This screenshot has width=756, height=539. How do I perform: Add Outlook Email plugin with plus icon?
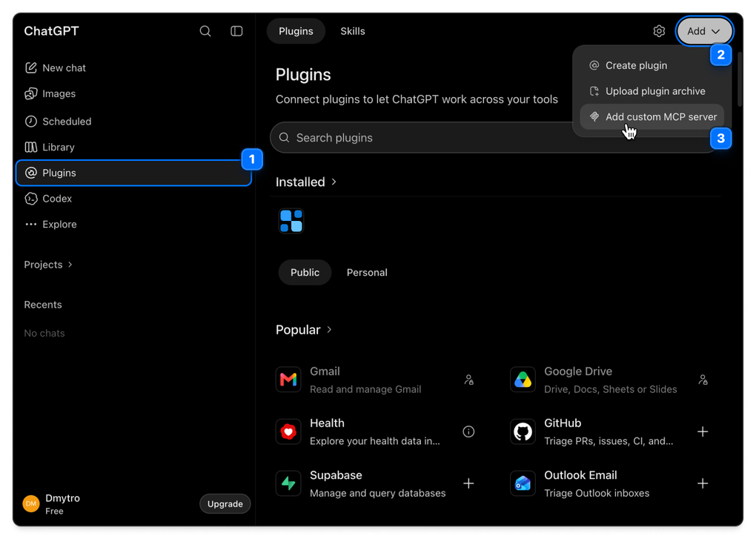[703, 483]
